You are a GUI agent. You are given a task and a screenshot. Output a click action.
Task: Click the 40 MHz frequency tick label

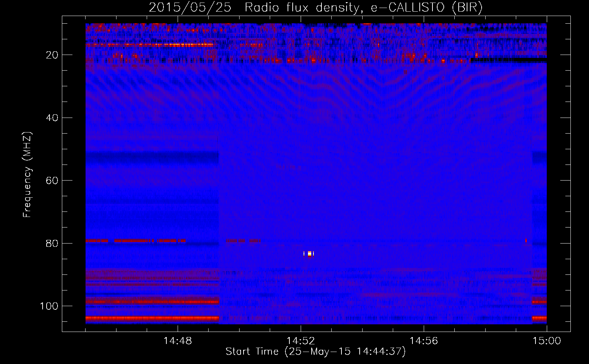pyautogui.click(x=52, y=118)
